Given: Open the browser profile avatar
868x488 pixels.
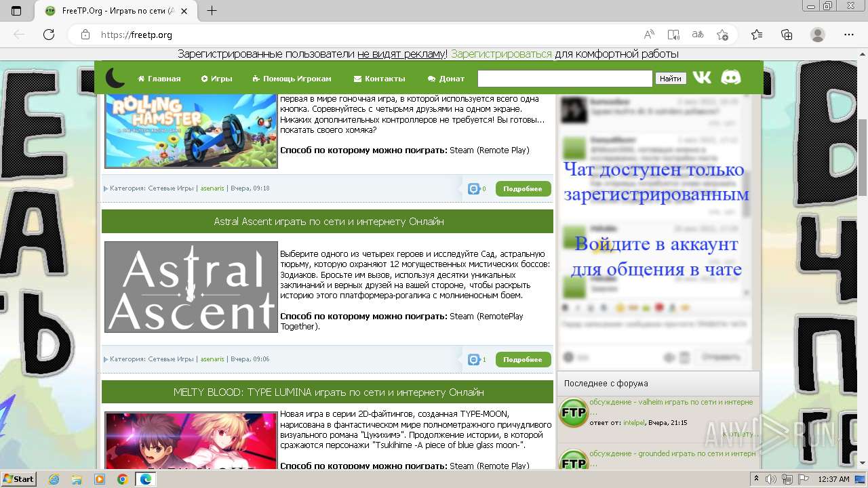Looking at the screenshot, I should [818, 35].
